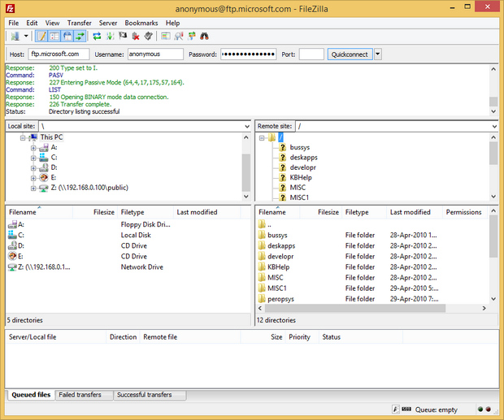Sort remote files by Last modified
Viewport: 504px width, 420px height.
410,212
